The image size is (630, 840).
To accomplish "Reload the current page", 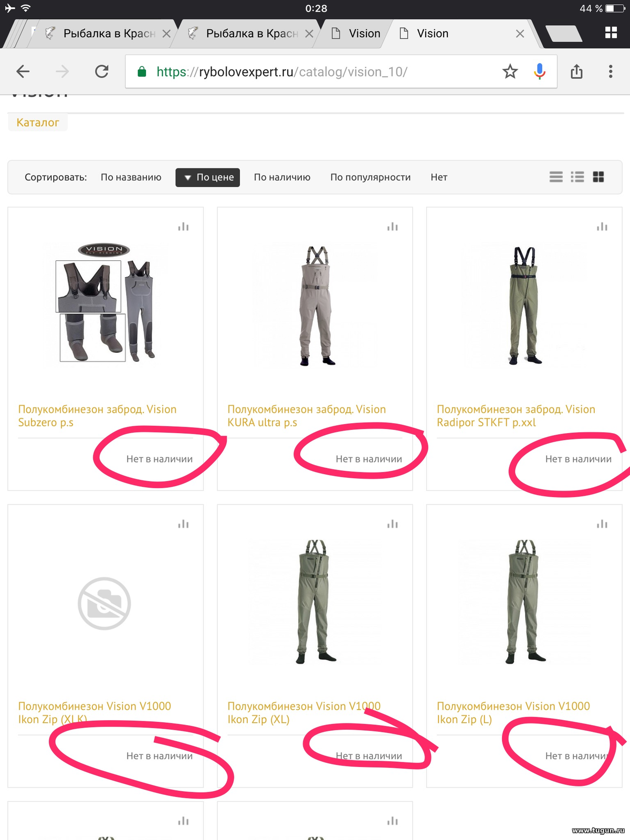I will (x=102, y=71).
